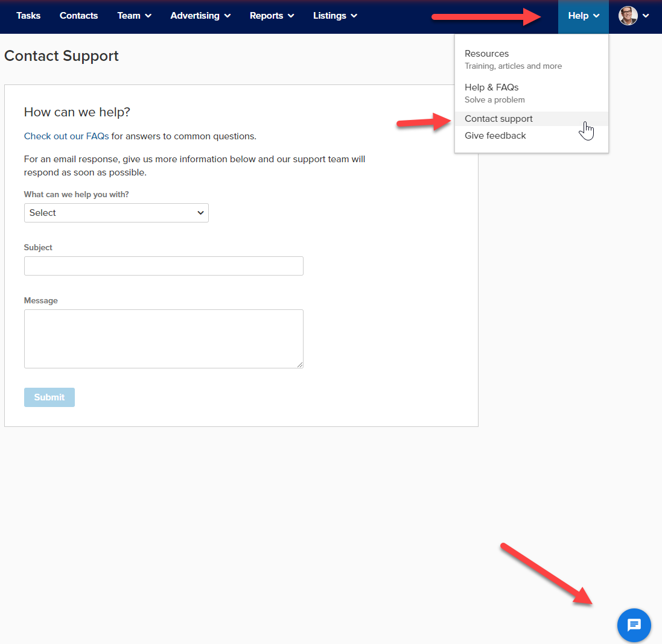Go to Contacts in the top navigation

point(78,16)
